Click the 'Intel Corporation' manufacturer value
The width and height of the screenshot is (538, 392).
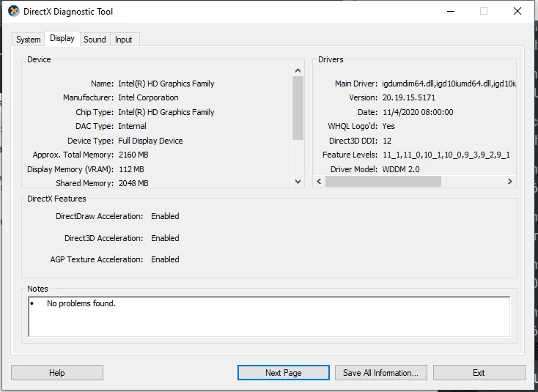(x=148, y=97)
